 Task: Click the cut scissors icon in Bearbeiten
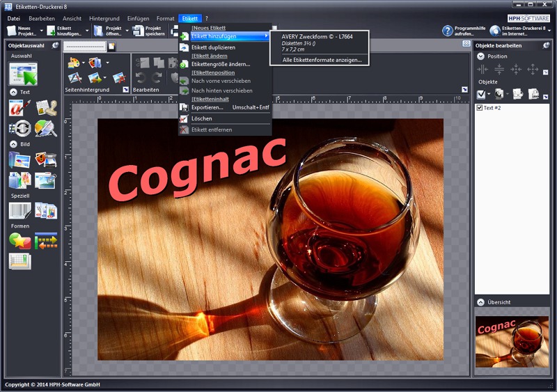pos(143,63)
